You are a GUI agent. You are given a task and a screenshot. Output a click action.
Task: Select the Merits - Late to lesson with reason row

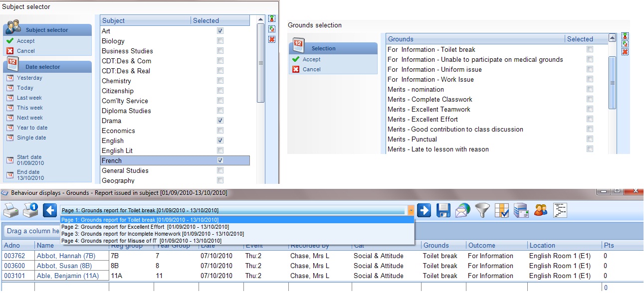497,149
